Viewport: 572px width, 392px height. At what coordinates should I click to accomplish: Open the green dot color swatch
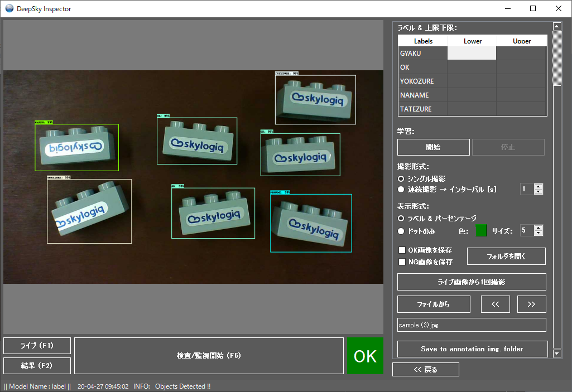click(481, 230)
